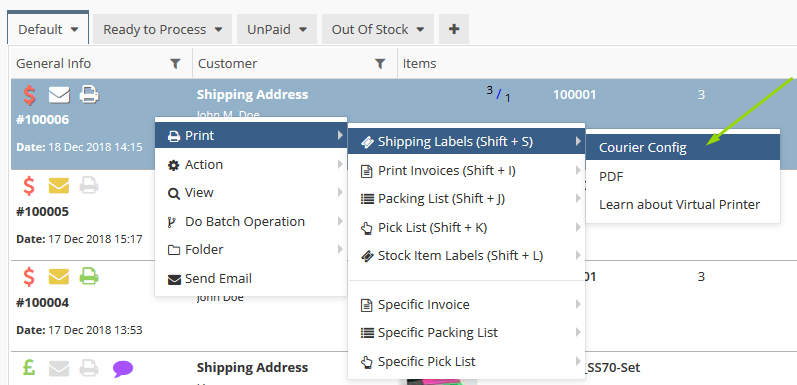Open the General Info column filter

pyautogui.click(x=175, y=64)
